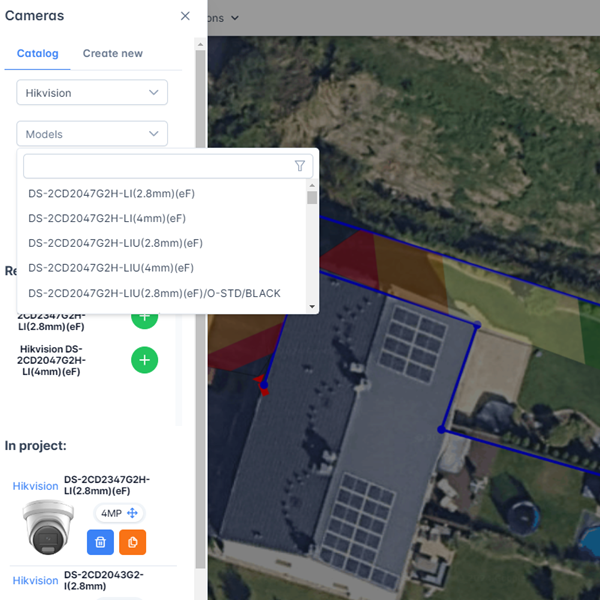The width and height of the screenshot is (600, 600).
Task: Select the blue zone vertex near the solar panels
Action: click(477, 325)
